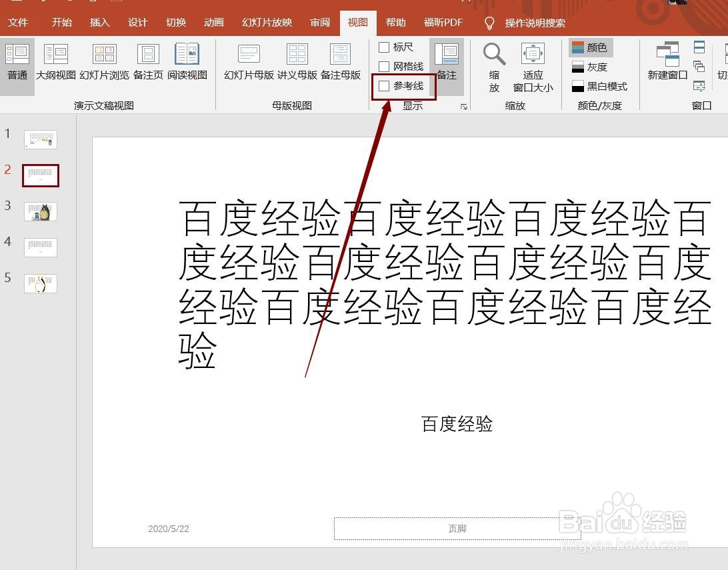
Task: Select Black and White (黑白模式)
Action: [599, 87]
